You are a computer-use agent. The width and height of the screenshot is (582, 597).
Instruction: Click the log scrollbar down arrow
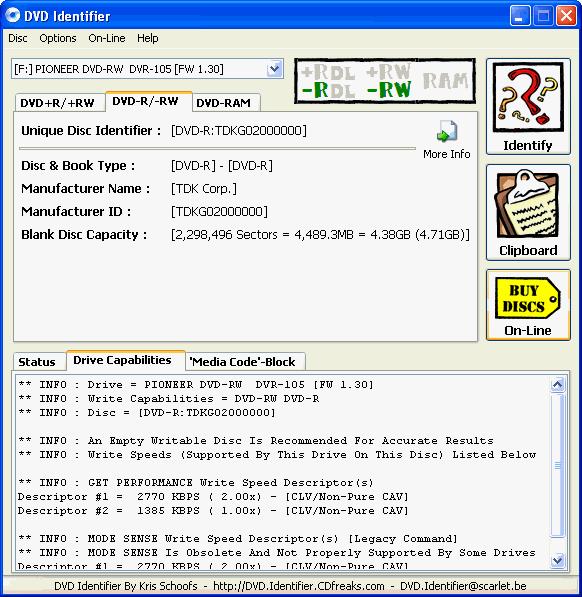(x=558, y=560)
